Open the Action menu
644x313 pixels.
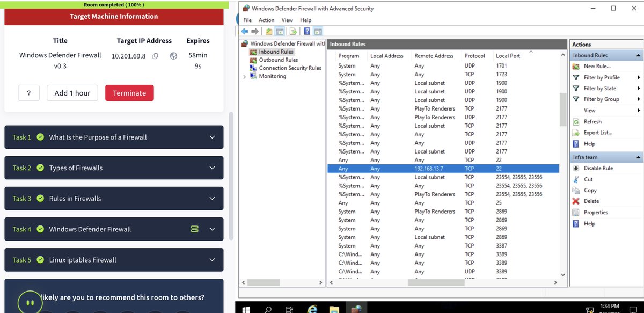tap(266, 20)
